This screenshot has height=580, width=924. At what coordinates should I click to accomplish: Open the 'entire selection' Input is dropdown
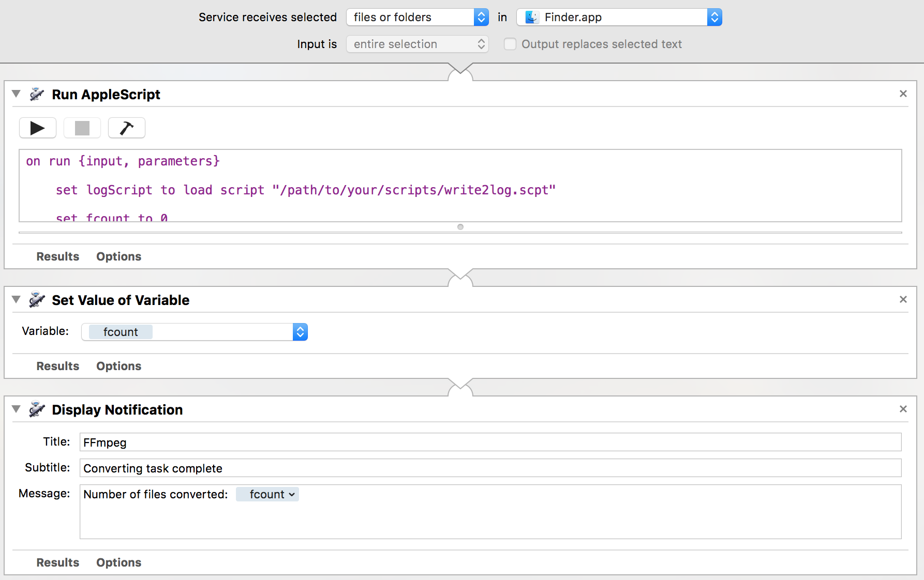click(418, 44)
